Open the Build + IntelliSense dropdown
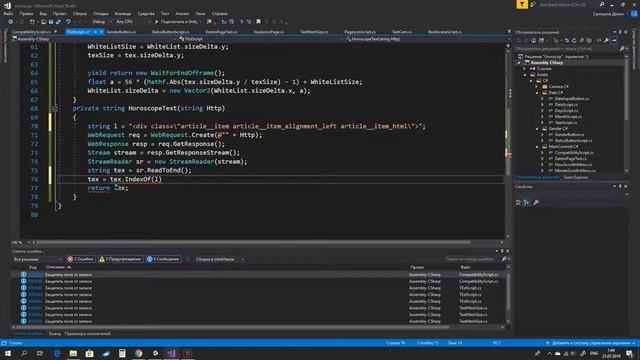 pos(219,259)
